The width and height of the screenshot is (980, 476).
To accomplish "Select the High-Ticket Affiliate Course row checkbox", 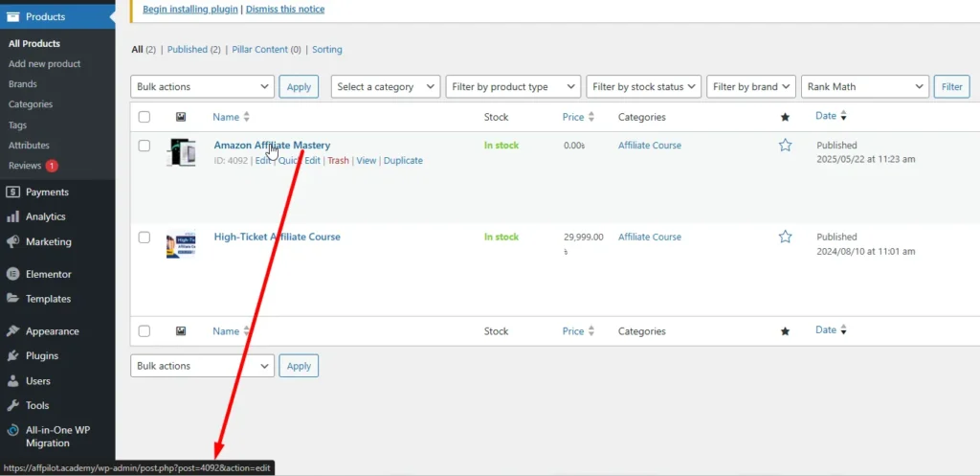I will coord(145,238).
